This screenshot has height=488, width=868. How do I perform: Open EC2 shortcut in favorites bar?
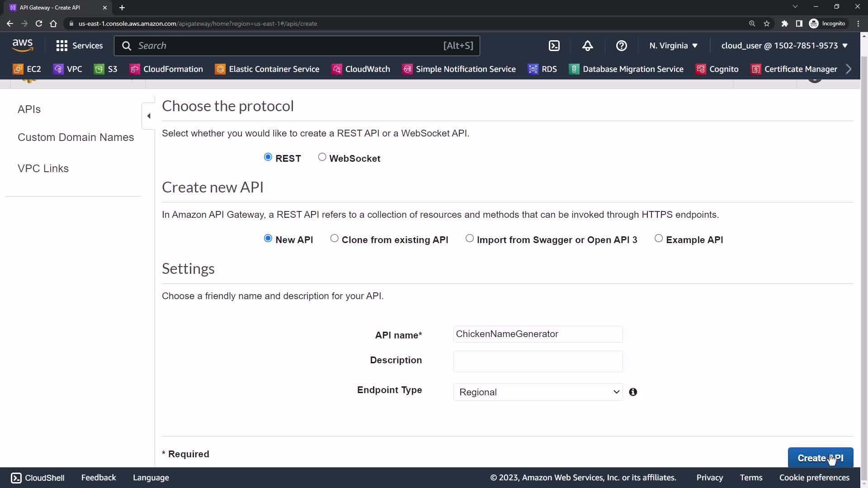(x=28, y=69)
